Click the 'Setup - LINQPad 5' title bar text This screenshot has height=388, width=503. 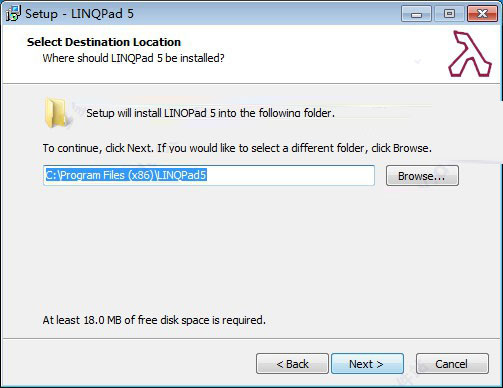click(x=79, y=14)
